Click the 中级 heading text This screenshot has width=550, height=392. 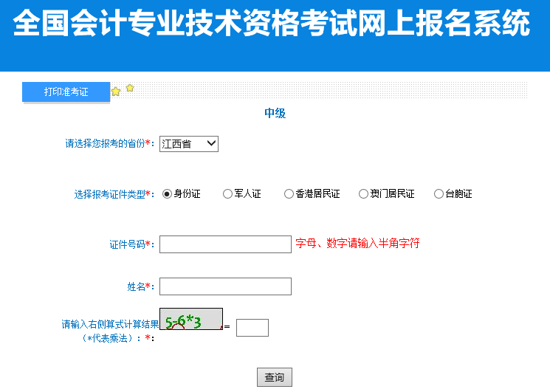click(x=275, y=113)
